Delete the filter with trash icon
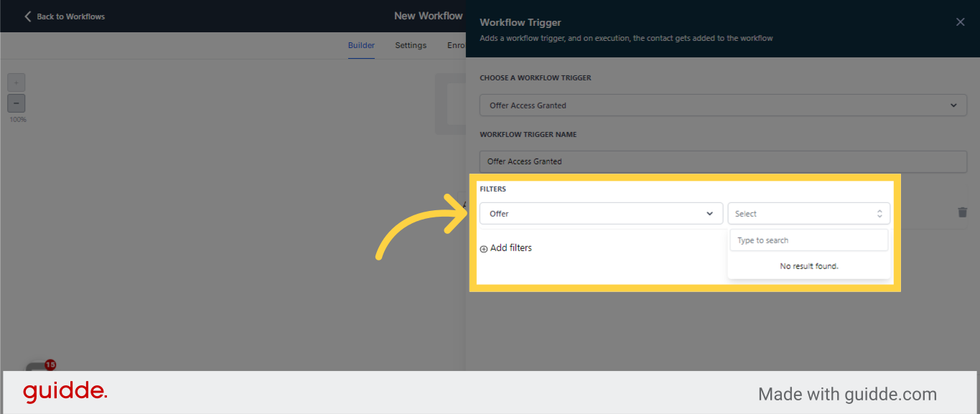This screenshot has width=980, height=414. tap(962, 212)
